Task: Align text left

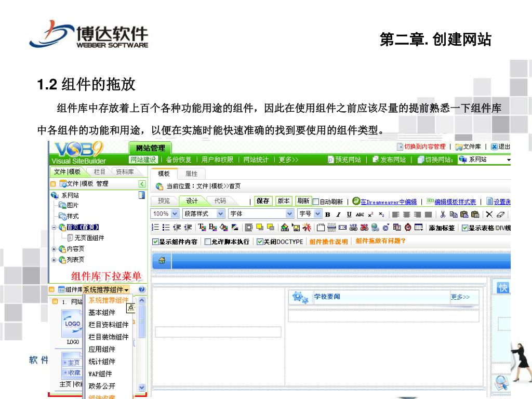Action: pyautogui.click(x=395, y=215)
